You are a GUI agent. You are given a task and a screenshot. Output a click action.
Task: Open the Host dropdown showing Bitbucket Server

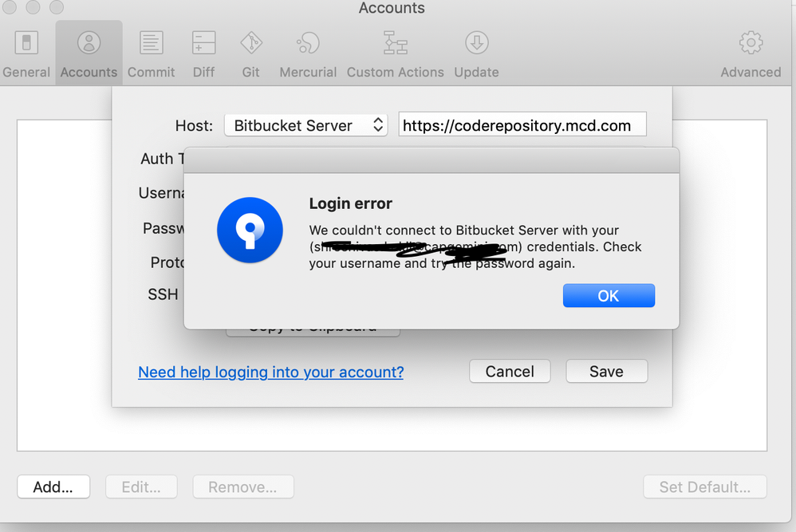click(x=306, y=125)
